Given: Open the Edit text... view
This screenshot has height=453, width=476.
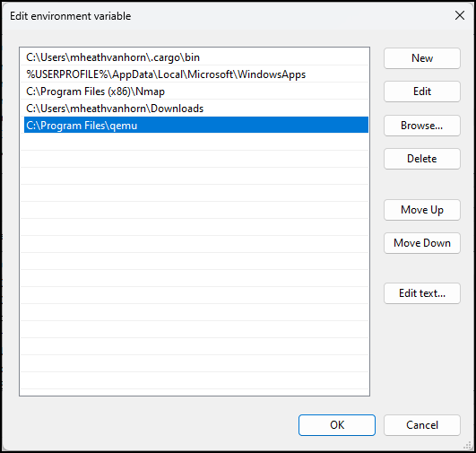Looking at the screenshot, I should [x=422, y=293].
